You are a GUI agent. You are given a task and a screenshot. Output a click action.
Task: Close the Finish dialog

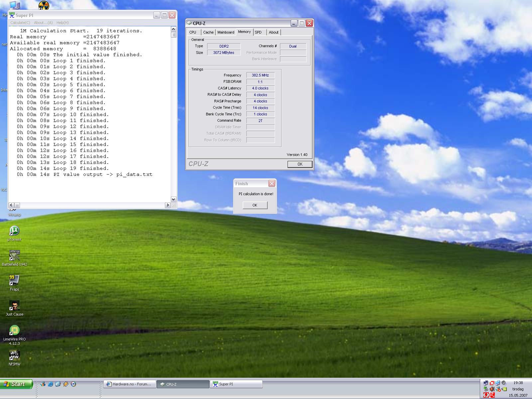(x=272, y=184)
